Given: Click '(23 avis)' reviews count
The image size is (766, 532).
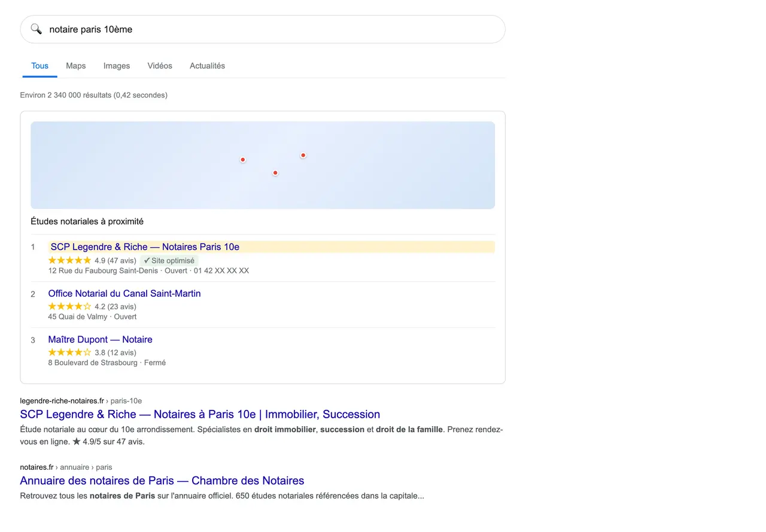Looking at the screenshot, I should coord(122,306).
